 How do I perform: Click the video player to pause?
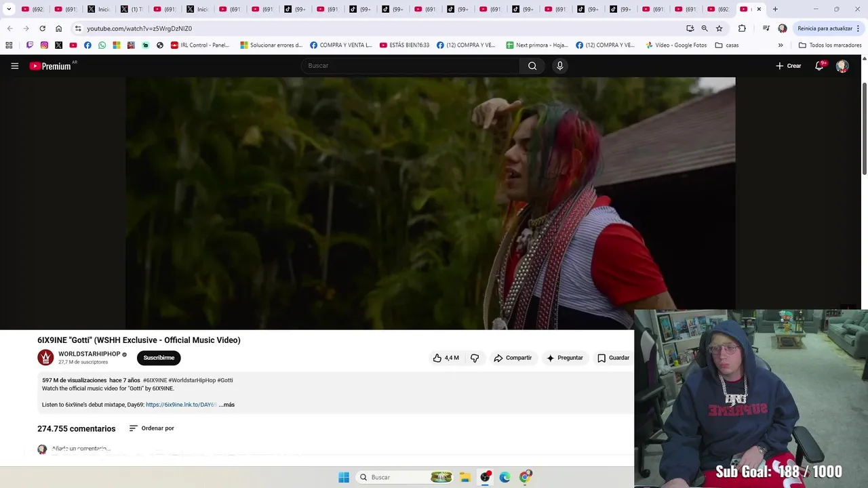click(x=430, y=203)
